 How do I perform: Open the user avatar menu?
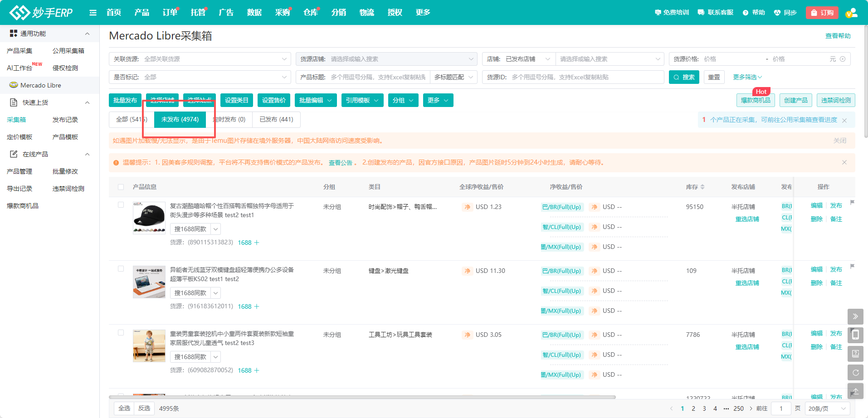click(852, 13)
